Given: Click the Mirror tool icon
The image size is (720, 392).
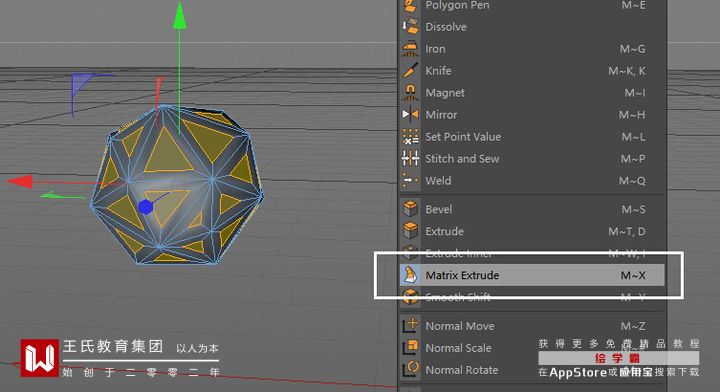Looking at the screenshot, I should (410, 114).
